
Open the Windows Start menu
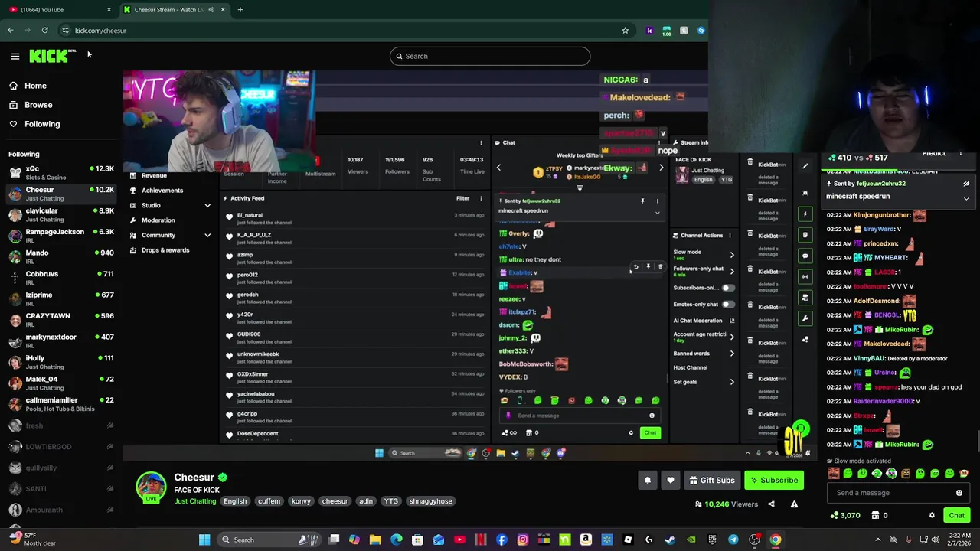tap(204, 540)
